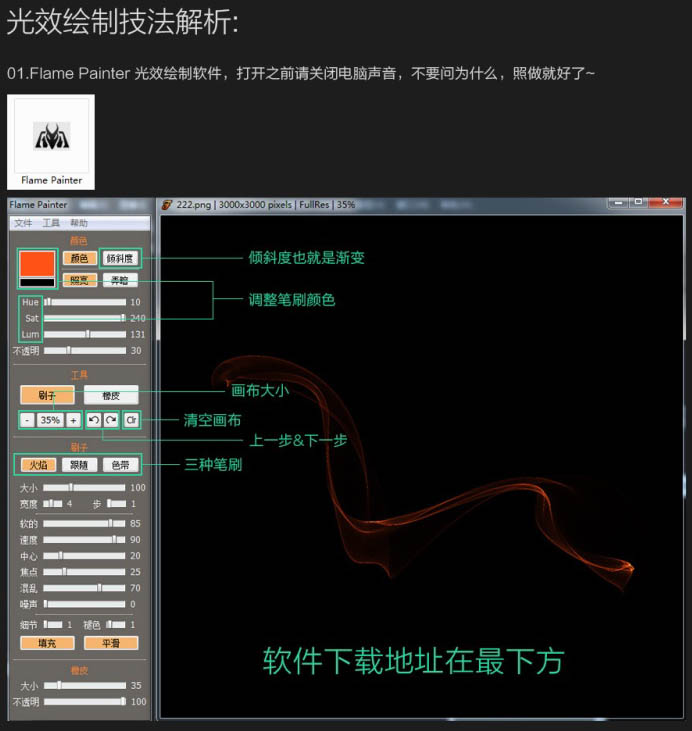Select the 颜色 color mode button

point(79,258)
